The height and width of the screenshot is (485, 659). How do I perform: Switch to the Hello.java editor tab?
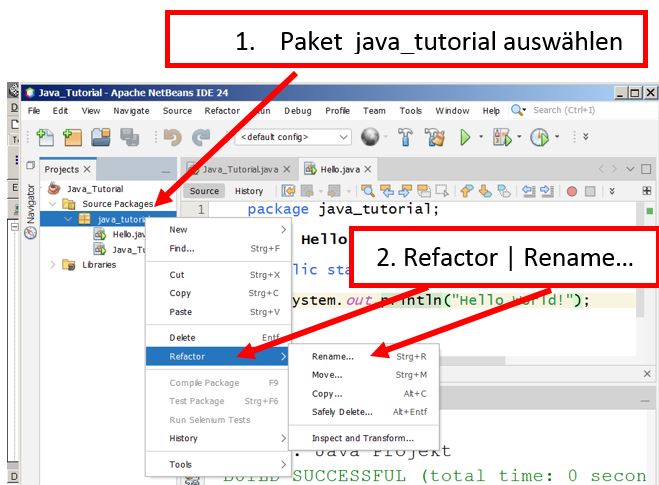pos(340,169)
